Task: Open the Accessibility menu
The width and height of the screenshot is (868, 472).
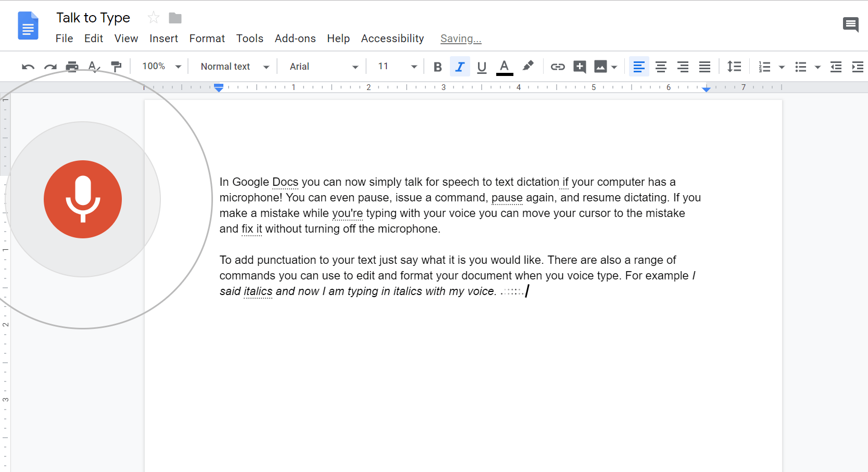Action: coord(392,38)
